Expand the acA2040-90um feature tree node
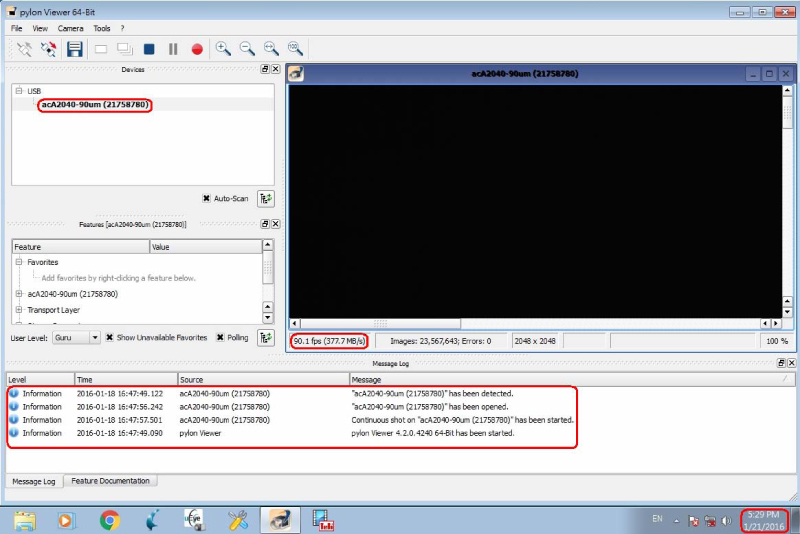Screen dimensions: 800x534 pos(19,294)
